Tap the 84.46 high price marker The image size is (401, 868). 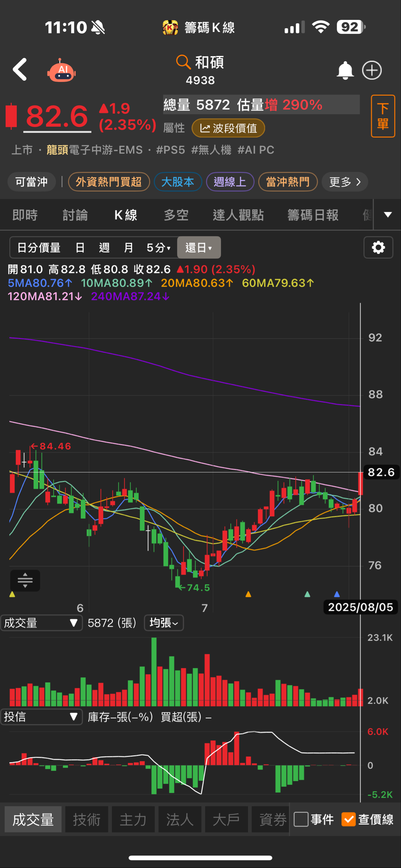tap(51, 446)
